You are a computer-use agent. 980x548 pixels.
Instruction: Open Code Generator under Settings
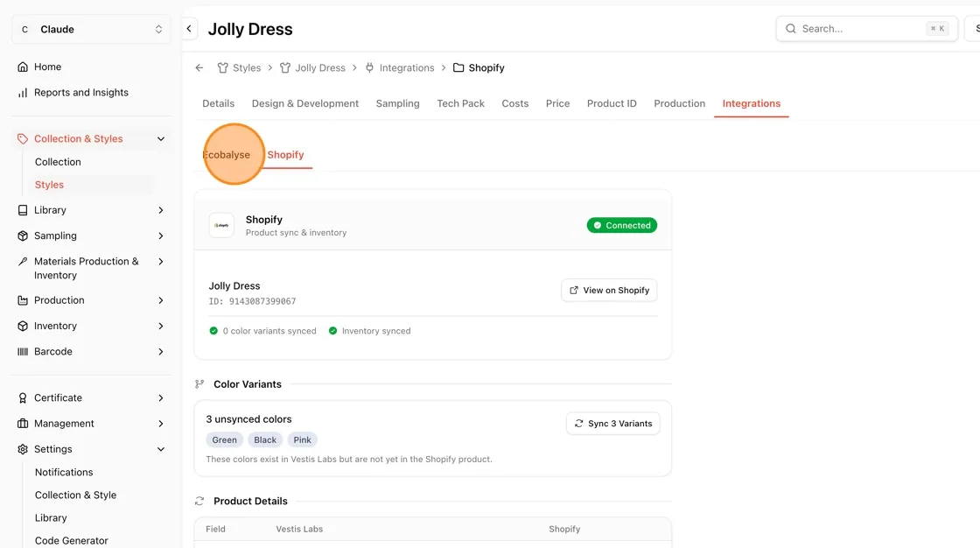(71, 540)
